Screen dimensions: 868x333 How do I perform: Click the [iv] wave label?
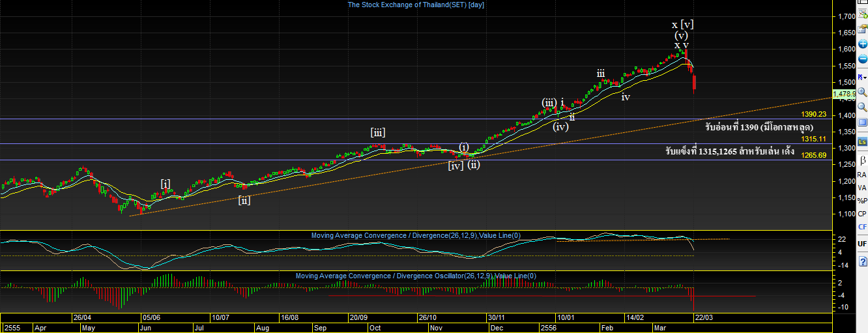pos(456,166)
